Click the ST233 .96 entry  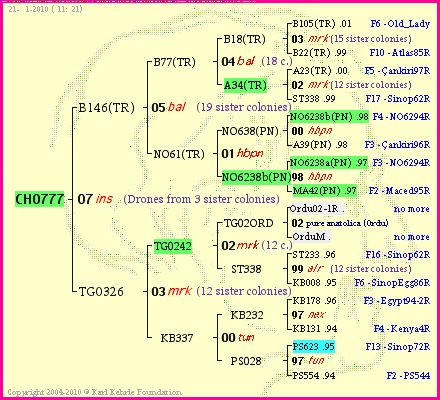click(x=314, y=255)
